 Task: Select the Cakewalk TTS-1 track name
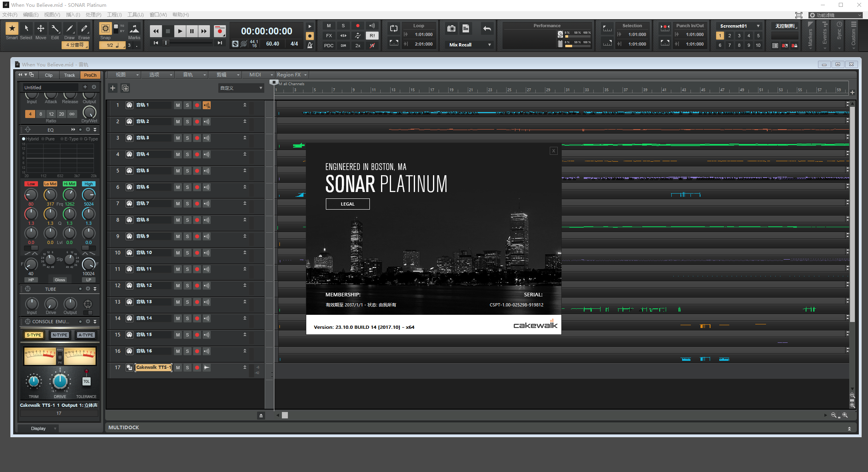(154, 368)
